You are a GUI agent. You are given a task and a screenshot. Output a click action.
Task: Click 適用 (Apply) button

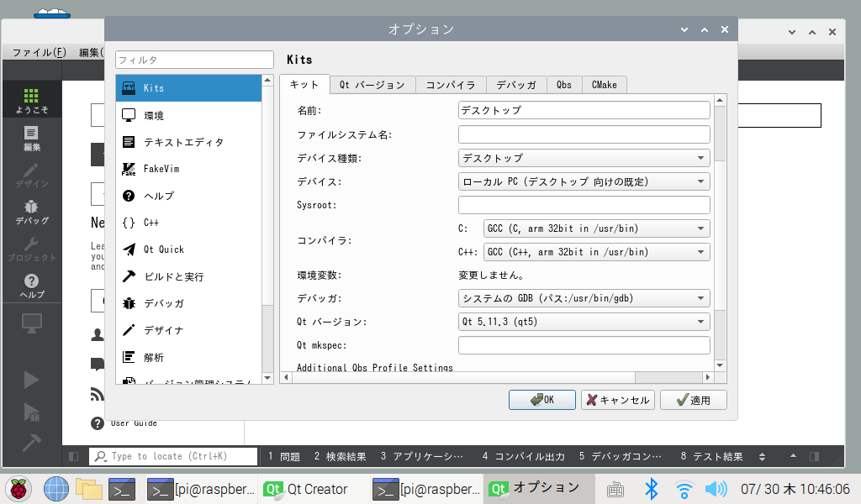coord(694,400)
